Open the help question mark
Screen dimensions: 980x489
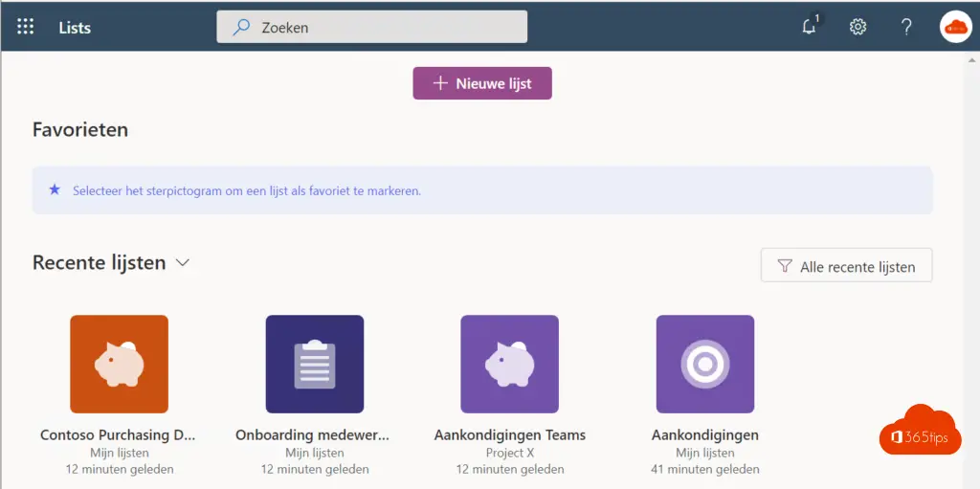906,27
